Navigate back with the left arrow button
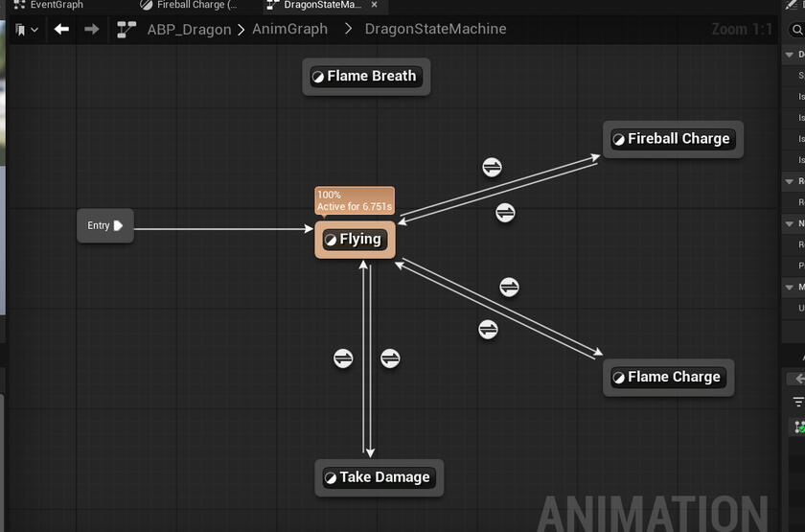Image resolution: width=805 pixels, height=532 pixels. (61, 30)
